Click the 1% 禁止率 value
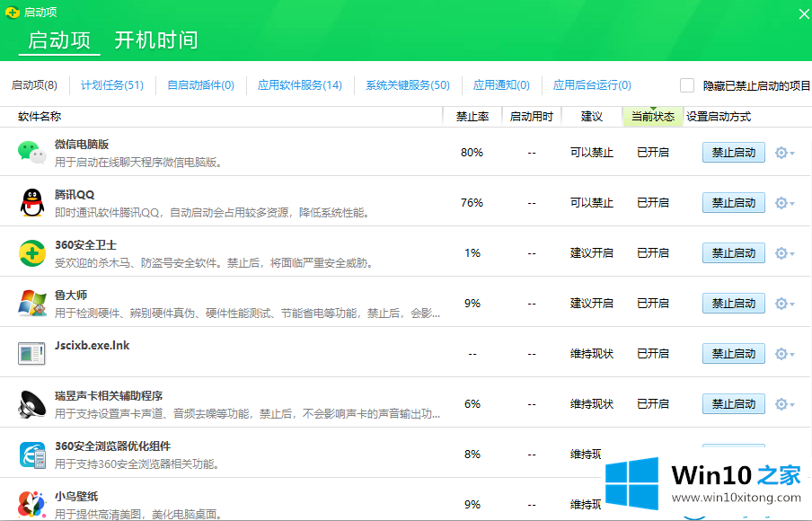The width and height of the screenshot is (812, 521). click(x=472, y=253)
